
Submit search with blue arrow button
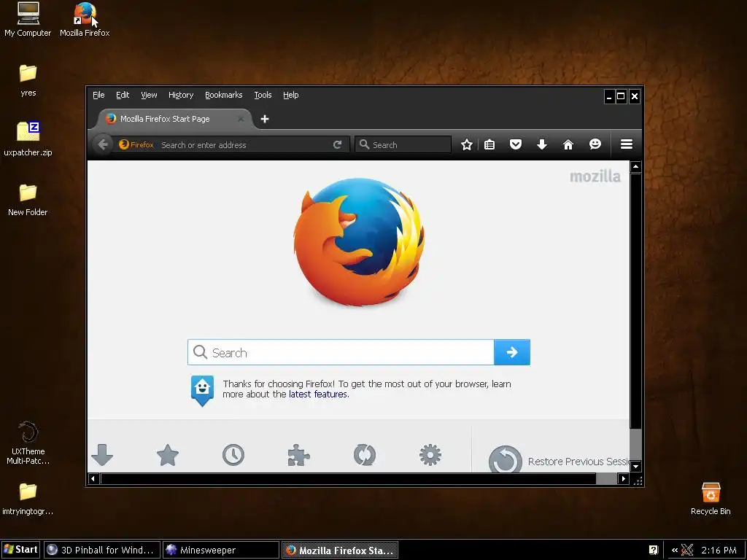coord(512,352)
